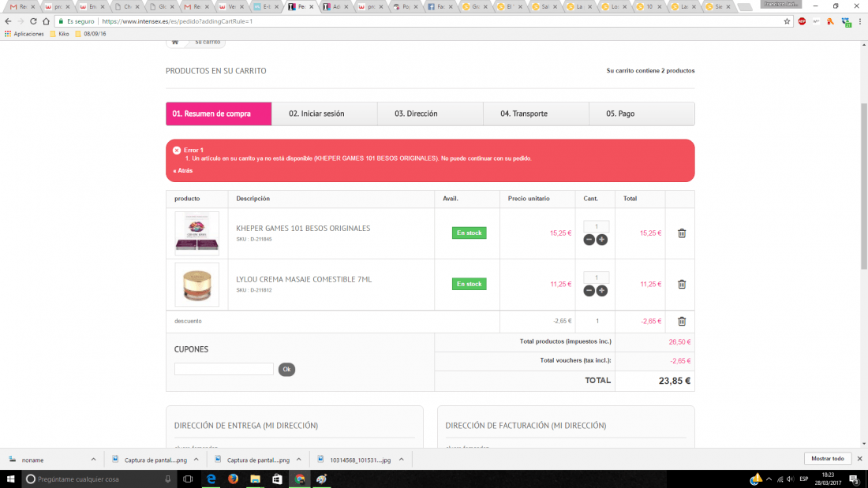Click the coupon code input field
Image resolution: width=868 pixels, height=488 pixels.
coord(223,369)
